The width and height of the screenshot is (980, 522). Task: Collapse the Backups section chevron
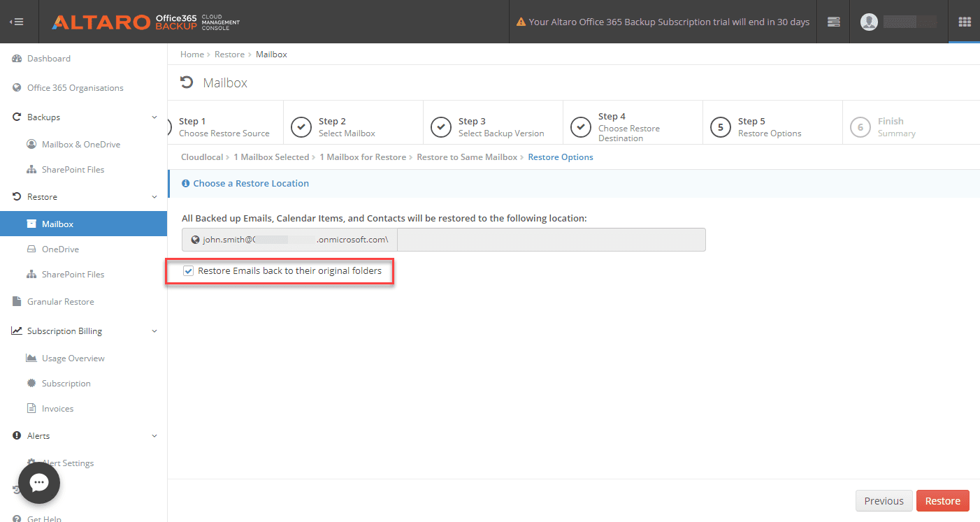click(154, 117)
